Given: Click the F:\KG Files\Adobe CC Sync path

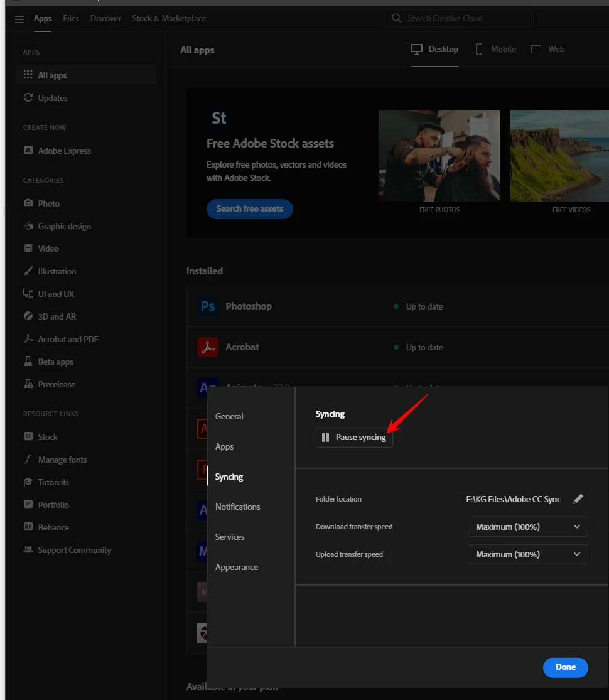Looking at the screenshot, I should point(514,499).
